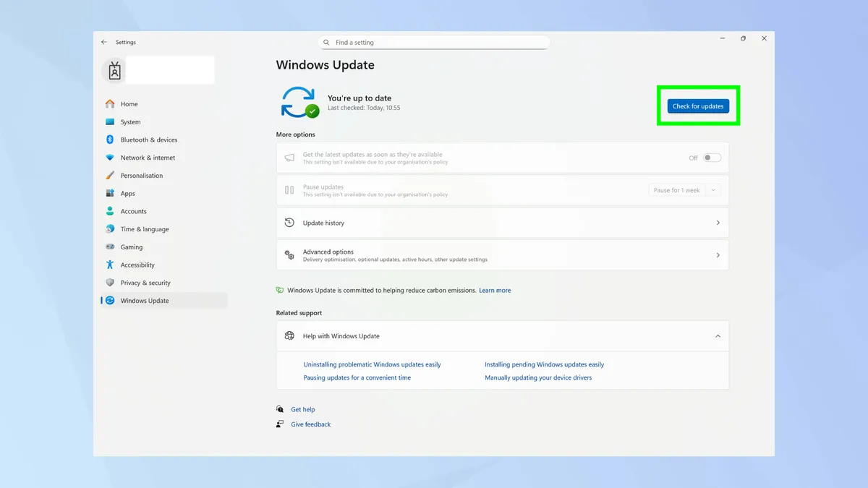Select the Time & language clock icon

click(x=110, y=229)
